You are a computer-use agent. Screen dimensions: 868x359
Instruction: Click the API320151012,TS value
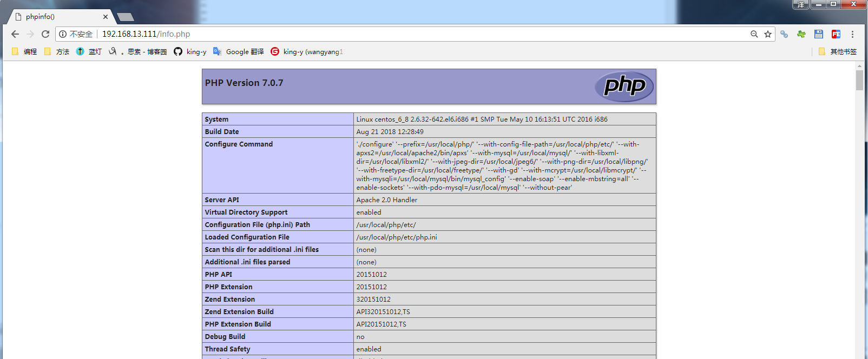click(383, 311)
